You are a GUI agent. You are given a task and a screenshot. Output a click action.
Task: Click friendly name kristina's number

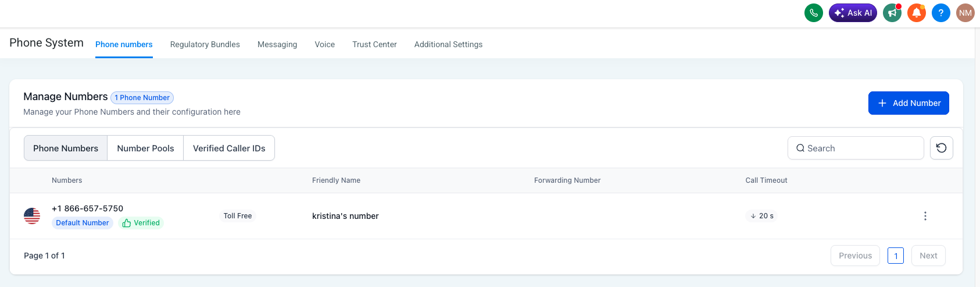[345, 216]
